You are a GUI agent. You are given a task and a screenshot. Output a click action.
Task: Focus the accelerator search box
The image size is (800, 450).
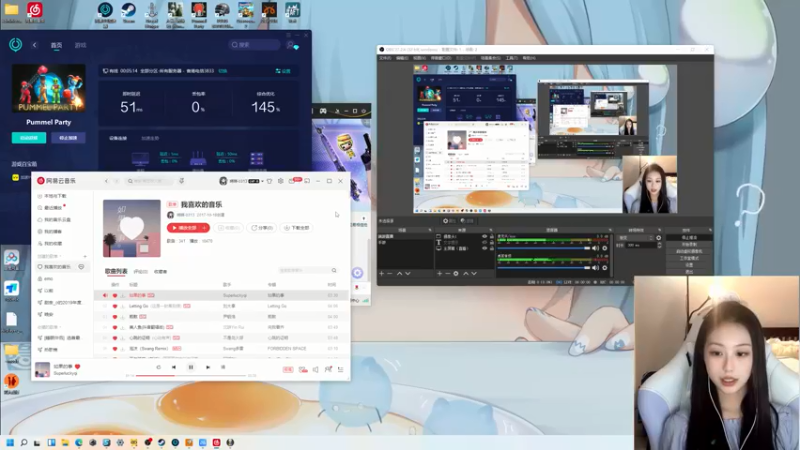pyautogui.click(x=254, y=45)
